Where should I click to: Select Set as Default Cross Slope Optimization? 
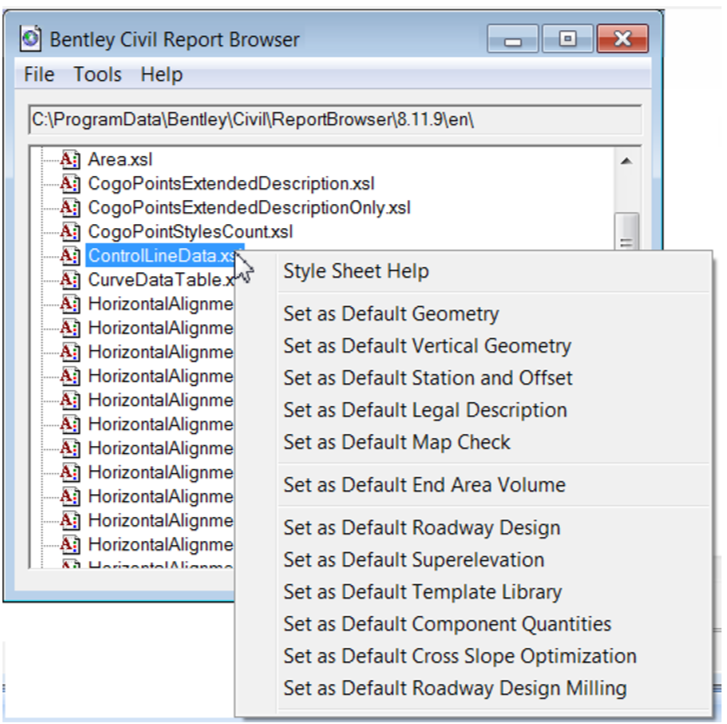point(459,656)
